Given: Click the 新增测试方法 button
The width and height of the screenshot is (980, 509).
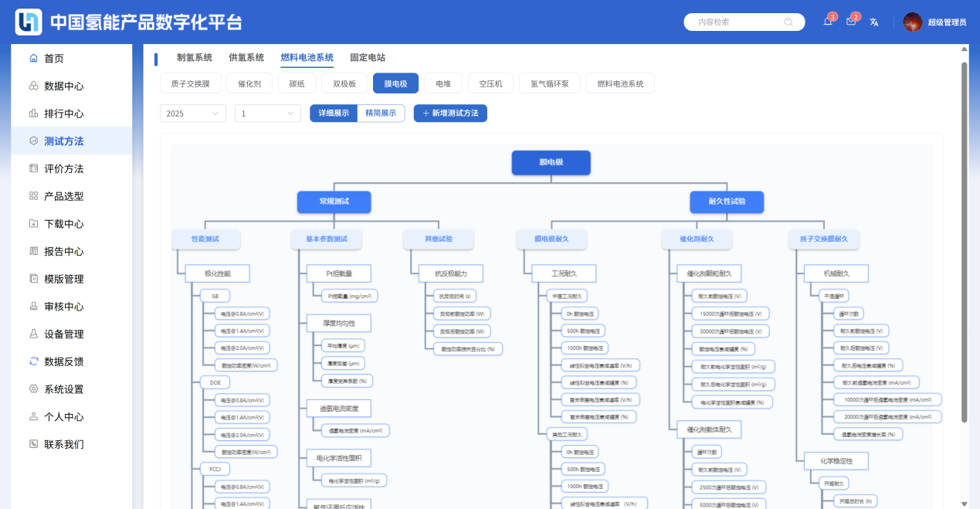Looking at the screenshot, I should 450,114.
